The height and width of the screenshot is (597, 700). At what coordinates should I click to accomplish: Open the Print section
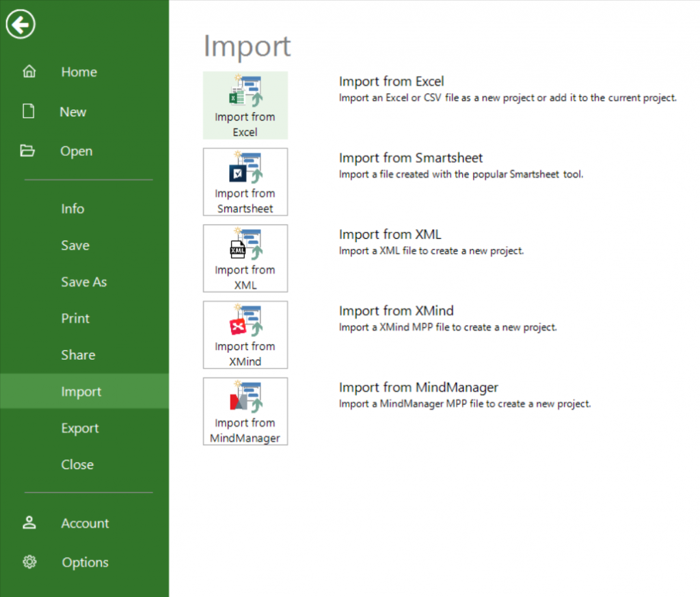tap(75, 318)
